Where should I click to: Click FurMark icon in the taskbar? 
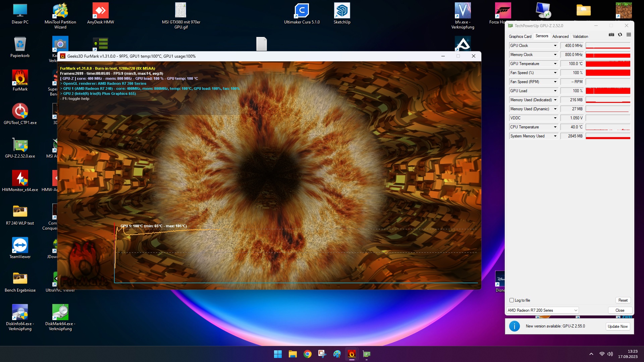[352, 354]
